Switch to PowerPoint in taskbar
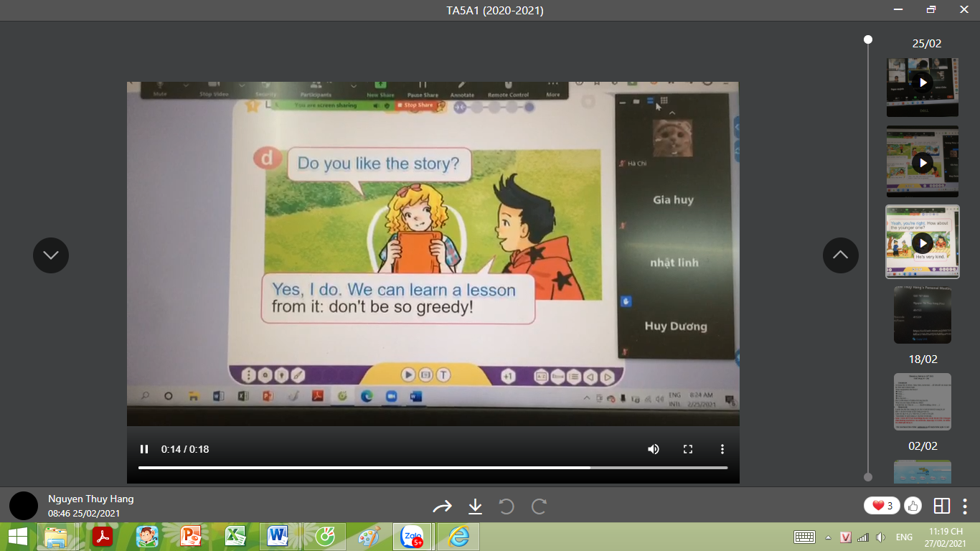The image size is (980, 551). 191,537
